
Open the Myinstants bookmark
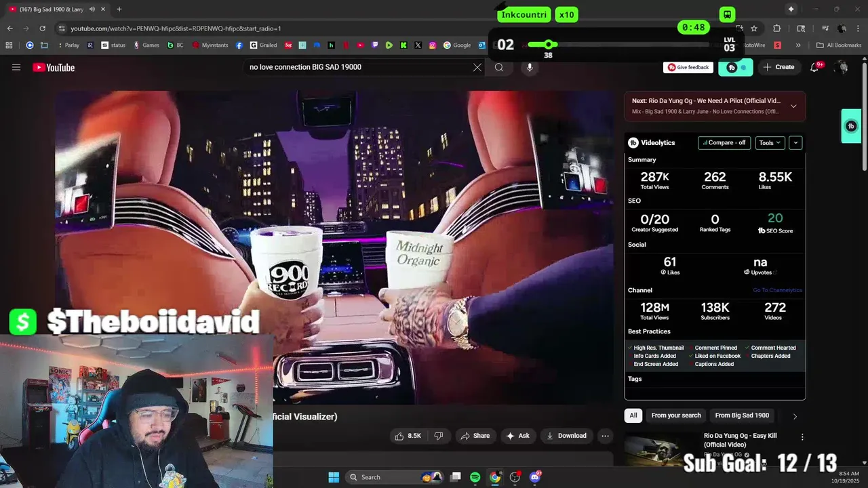coord(210,45)
